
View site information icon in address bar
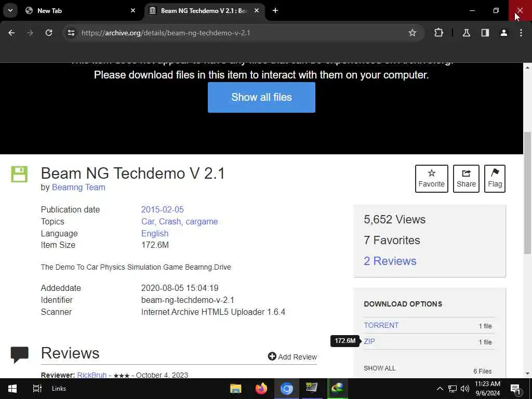point(71,33)
